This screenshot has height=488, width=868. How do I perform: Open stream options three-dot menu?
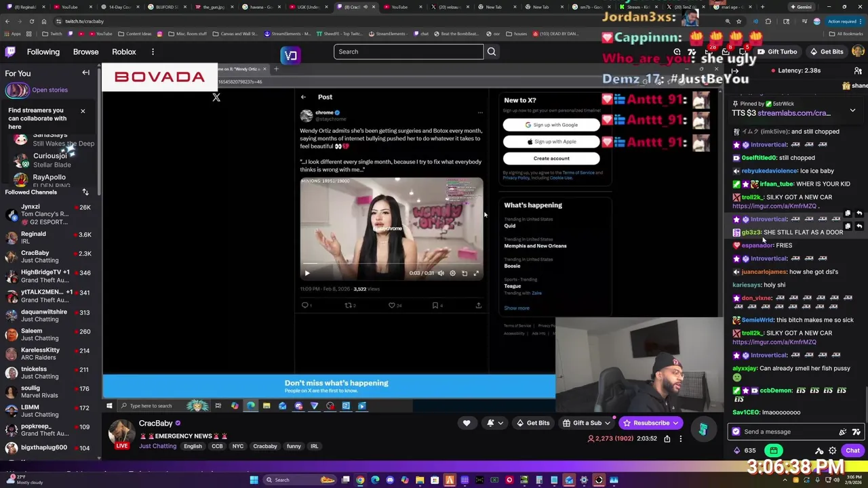(681, 439)
